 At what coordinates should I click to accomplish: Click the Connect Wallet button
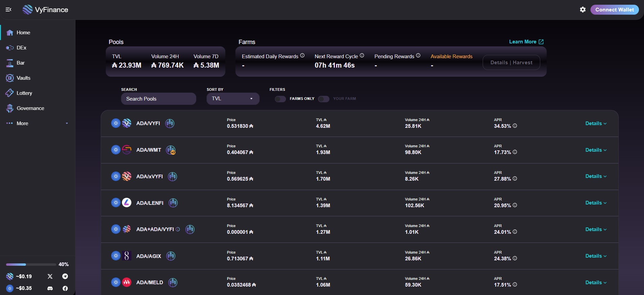614,10
